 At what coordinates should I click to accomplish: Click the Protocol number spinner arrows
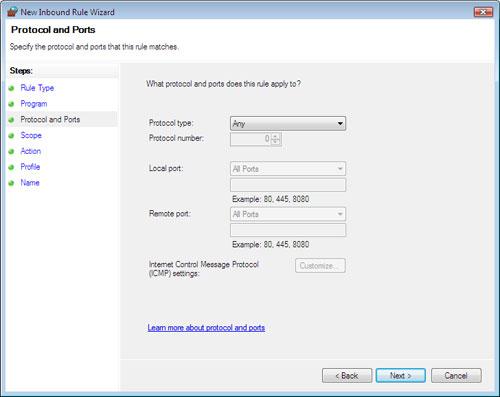pos(276,139)
